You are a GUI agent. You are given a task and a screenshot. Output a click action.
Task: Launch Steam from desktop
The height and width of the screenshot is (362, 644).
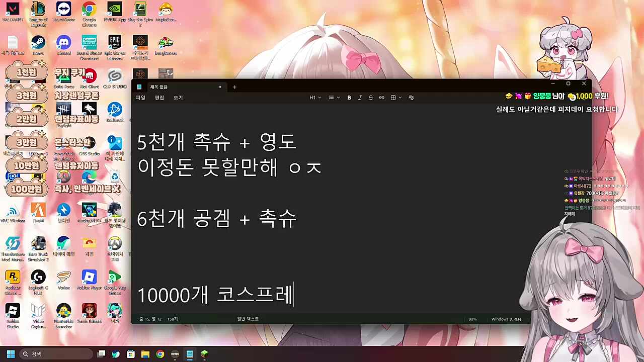coord(38,45)
